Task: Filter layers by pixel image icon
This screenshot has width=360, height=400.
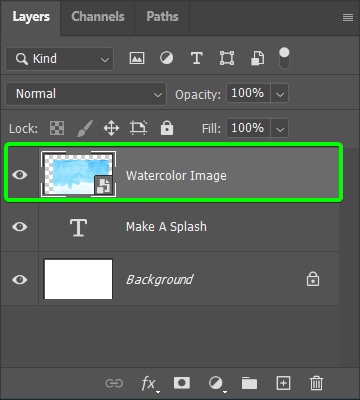Action: [x=137, y=59]
